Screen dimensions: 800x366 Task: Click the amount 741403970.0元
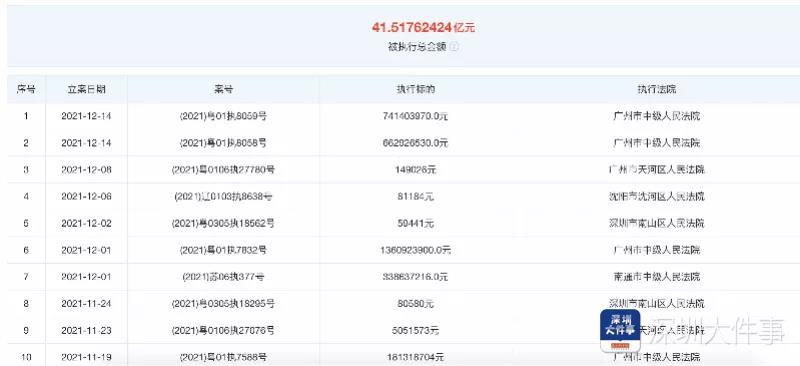[415, 116]
